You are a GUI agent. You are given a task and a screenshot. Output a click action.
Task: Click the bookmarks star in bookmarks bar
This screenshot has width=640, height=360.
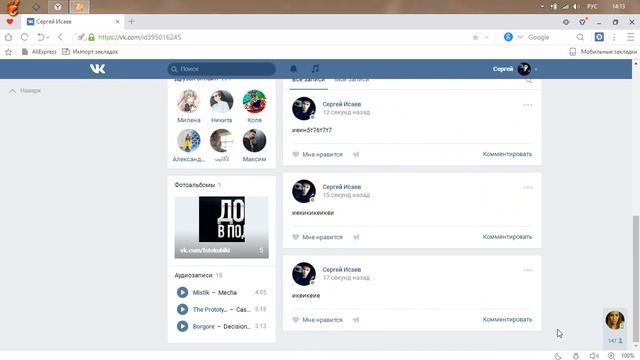[x=8, y=52]
